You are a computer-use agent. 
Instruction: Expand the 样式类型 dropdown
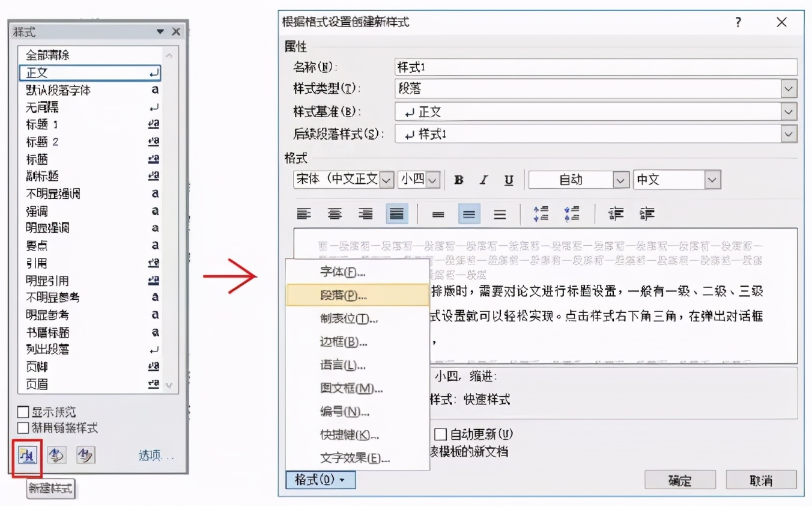[789, 89]
